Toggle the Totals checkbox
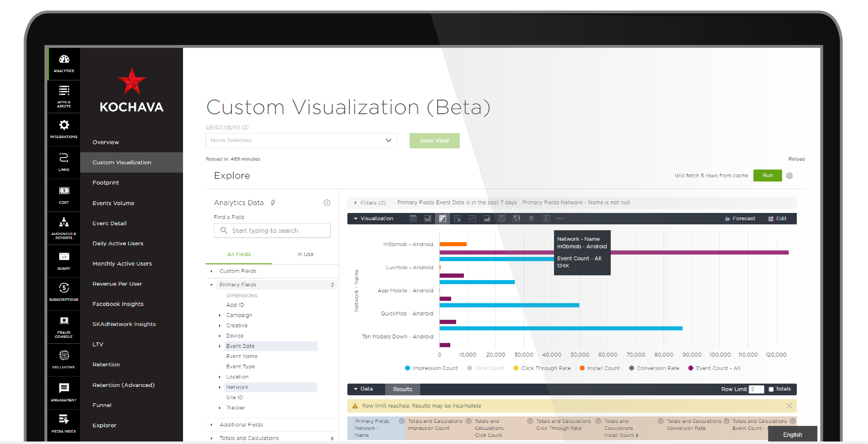This screenshot has height=444, width=868. [x=771, y=389]
